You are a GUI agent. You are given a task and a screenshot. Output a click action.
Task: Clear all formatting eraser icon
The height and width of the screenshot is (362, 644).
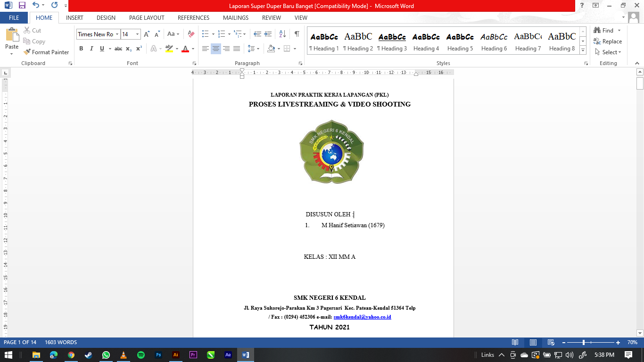pos(191,34)
